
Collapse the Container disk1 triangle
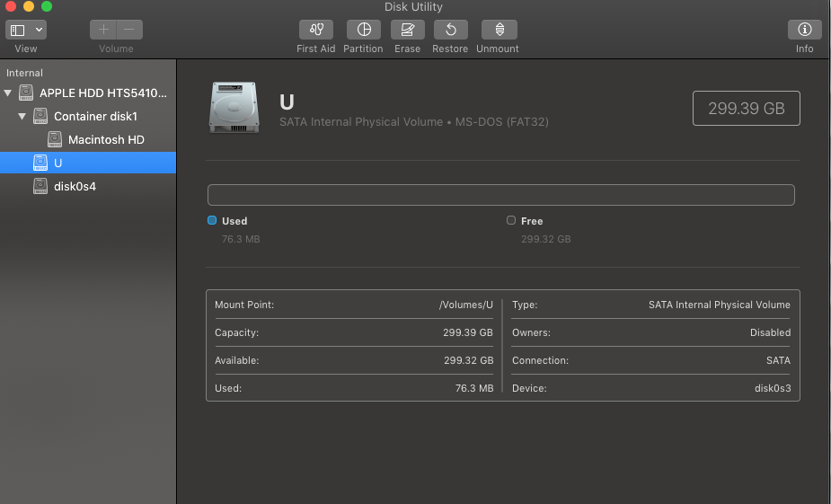22,116
